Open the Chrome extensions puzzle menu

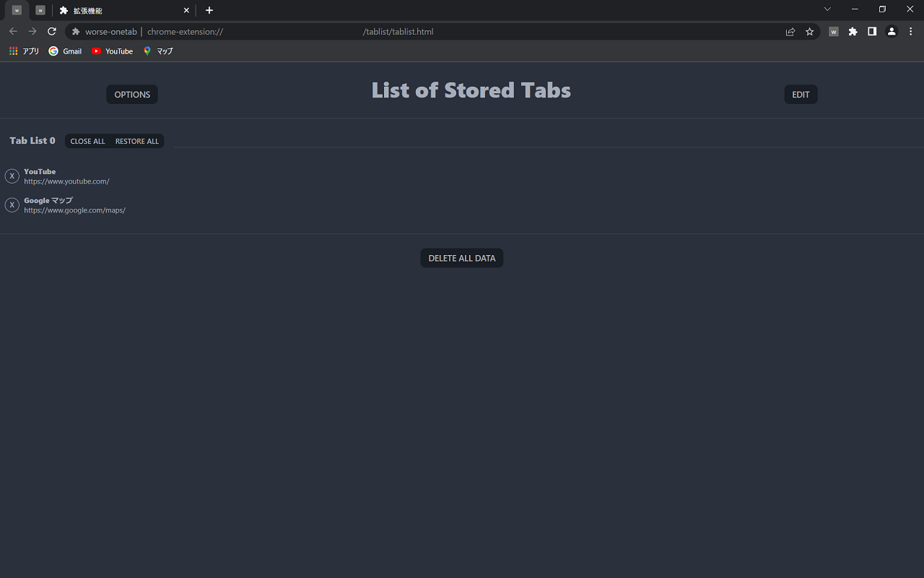pos(853,32)
